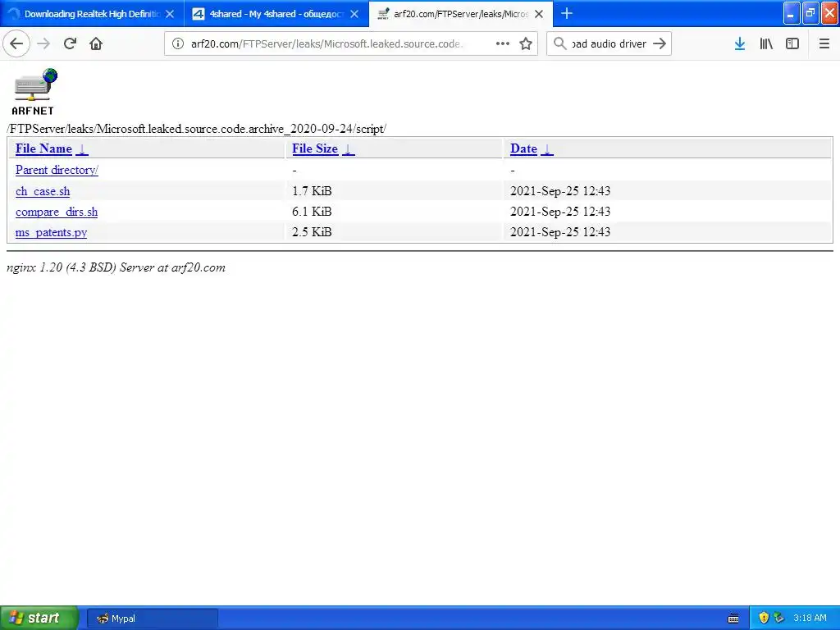Close the 4shared tab
Viewport: 840px width, 630px height.
pos(354,14)
